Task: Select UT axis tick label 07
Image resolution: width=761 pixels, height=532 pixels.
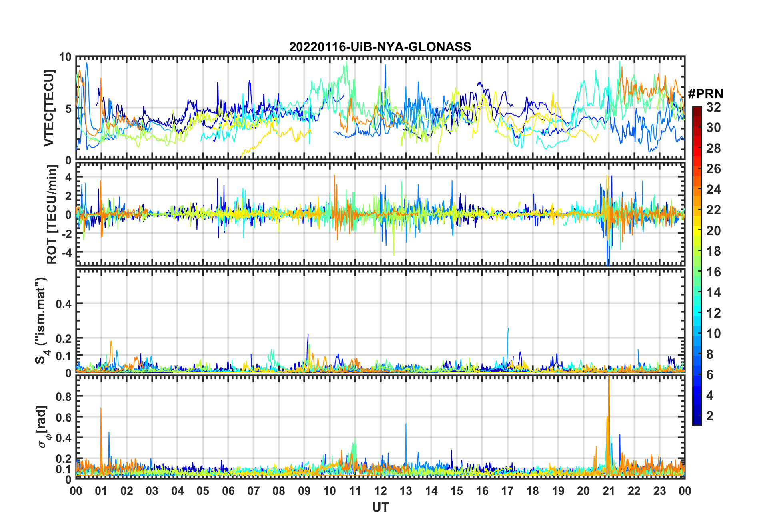Action: 254,491
